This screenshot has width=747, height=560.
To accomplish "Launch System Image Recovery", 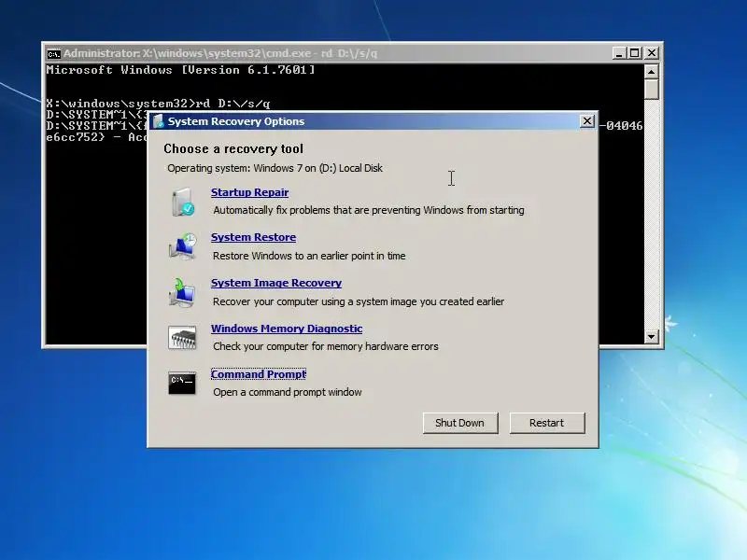I will click(x=276, y=283).
